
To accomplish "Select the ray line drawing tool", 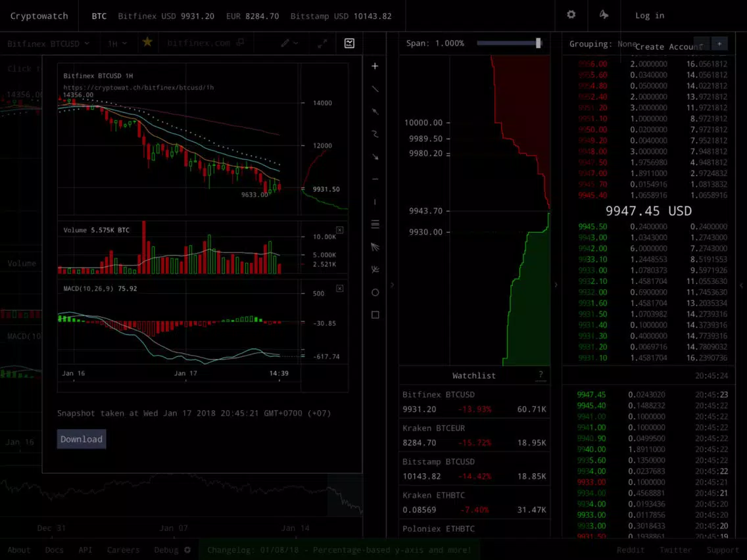I will pos(375,112).
